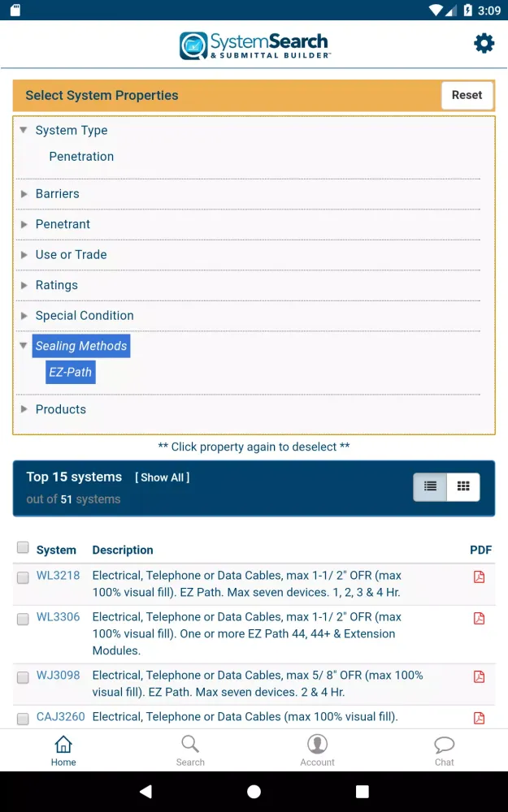Expand the Penetrant section
Image resolution: width=508 pixels, height=812 pixels.
click(x=24, y=224)
